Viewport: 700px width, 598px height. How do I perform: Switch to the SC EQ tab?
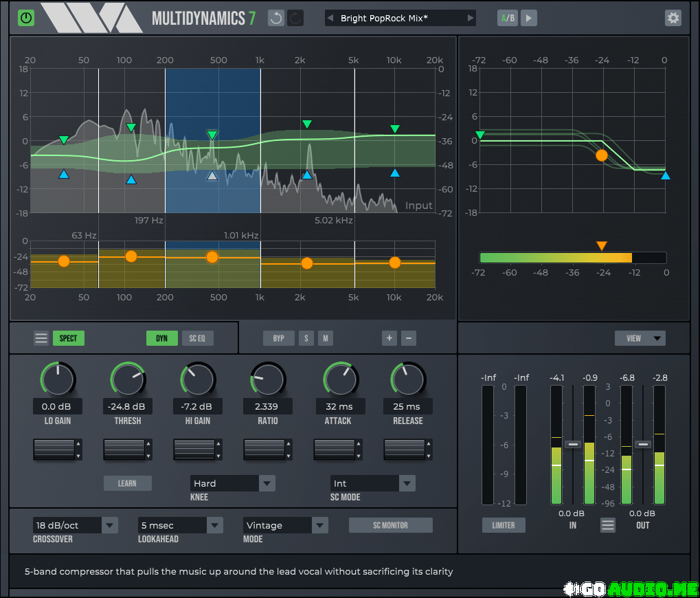[197, 338]
